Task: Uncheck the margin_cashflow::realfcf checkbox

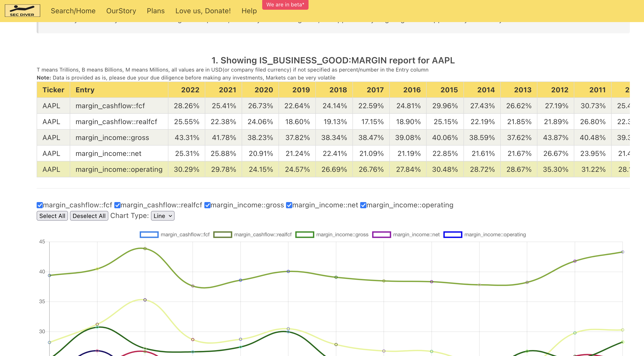Action: (117, 205)
